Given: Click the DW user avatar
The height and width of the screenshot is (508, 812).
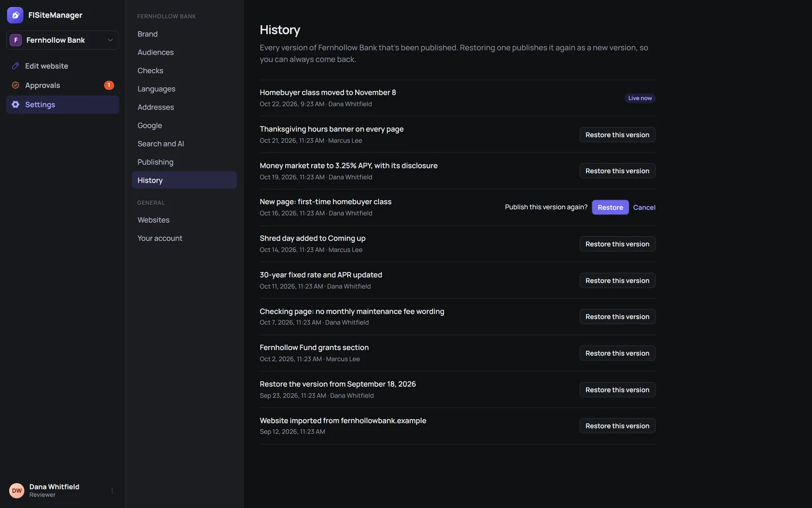Looking at the screenshot, I should [17, 491].
